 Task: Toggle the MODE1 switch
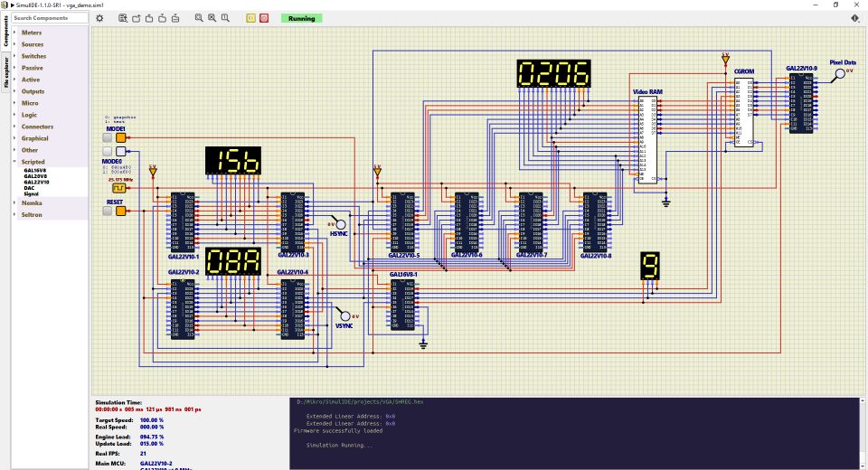(108, 139)
